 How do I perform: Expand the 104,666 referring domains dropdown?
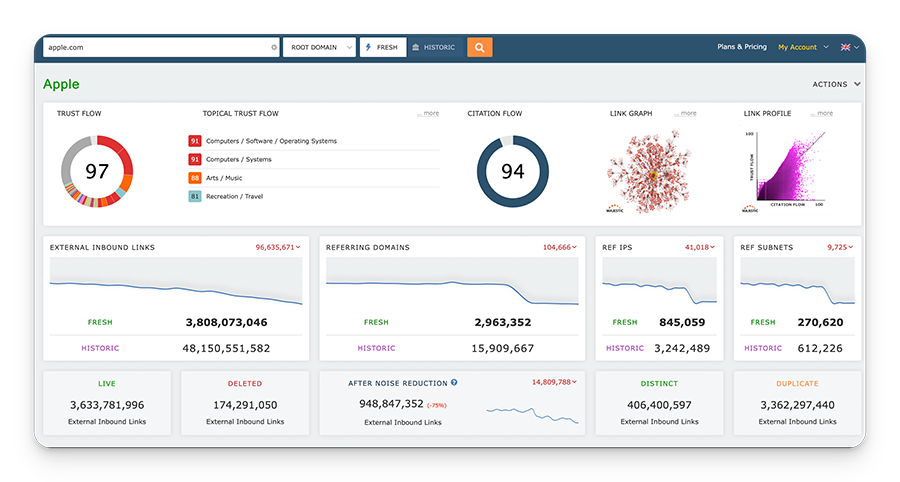[560, 247]
